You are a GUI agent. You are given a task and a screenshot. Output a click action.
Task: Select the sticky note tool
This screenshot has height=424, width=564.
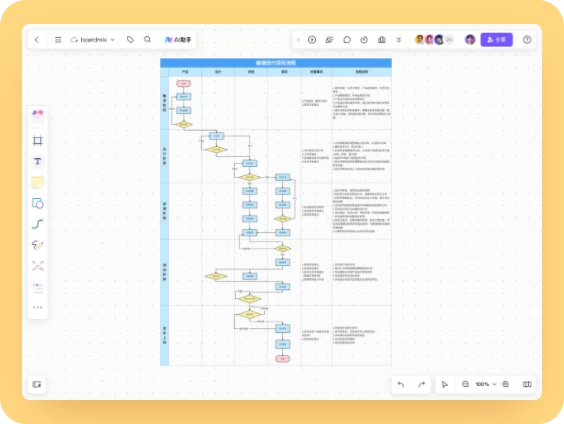point(38,182)
